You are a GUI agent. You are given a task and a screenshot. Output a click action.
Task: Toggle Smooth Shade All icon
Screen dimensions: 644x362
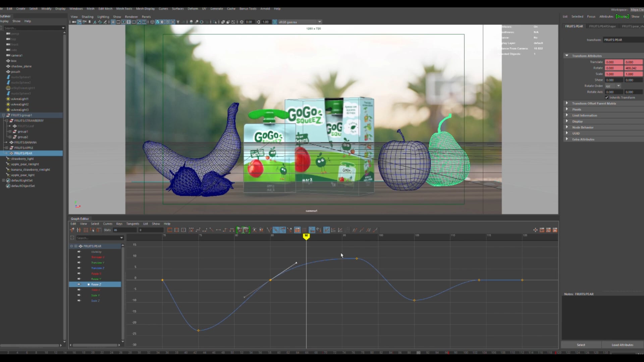pyautogui.click(x=157, y=22)
